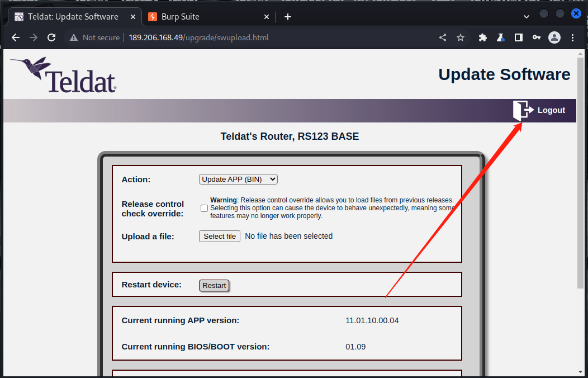
Task: Close the Burp Suite tab
Action: 266,17
